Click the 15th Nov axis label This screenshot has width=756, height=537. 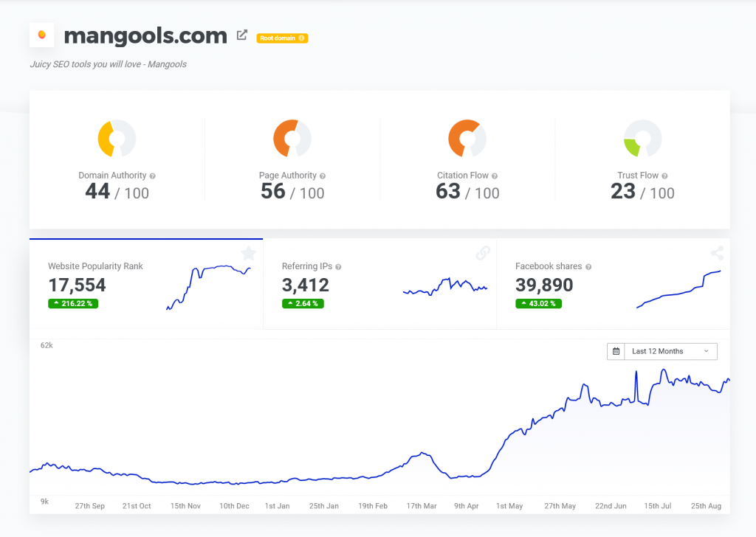[x=185, y=506]
